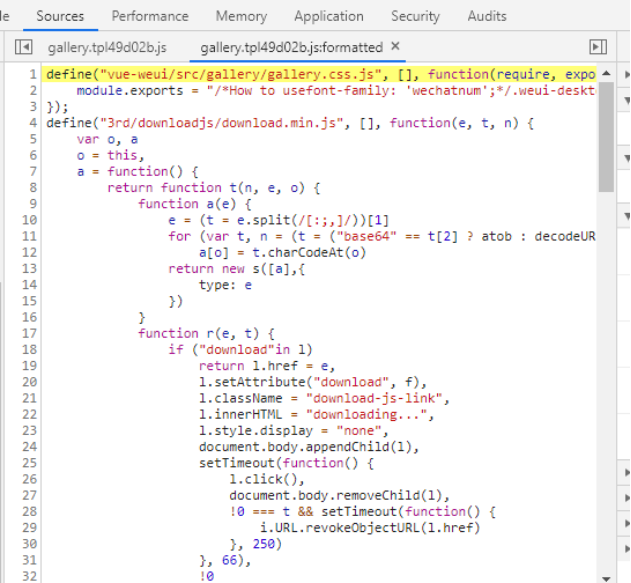Close the gallery.tpl49d02b.js:formatted tab
631x583 pixels.
coord(395,46)
